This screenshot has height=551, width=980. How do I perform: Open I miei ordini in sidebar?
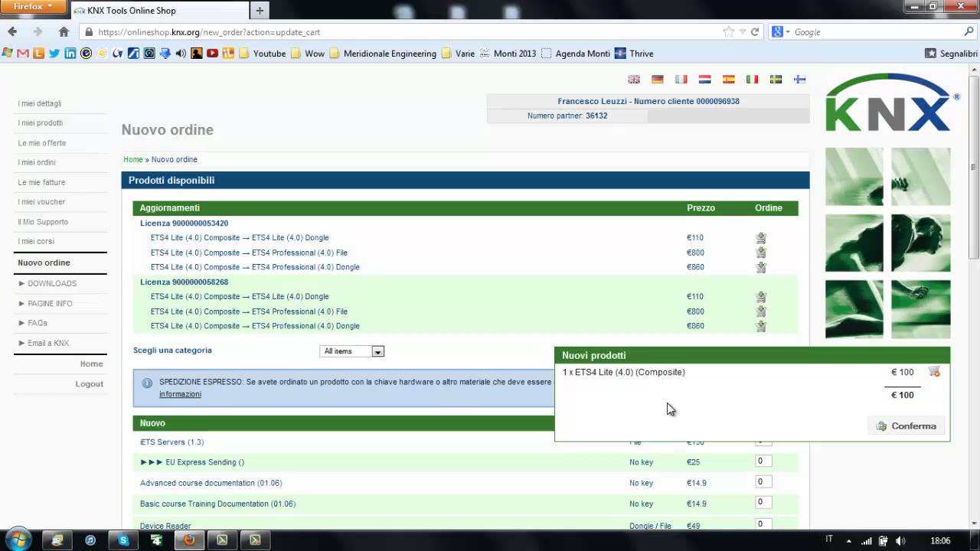37,162
